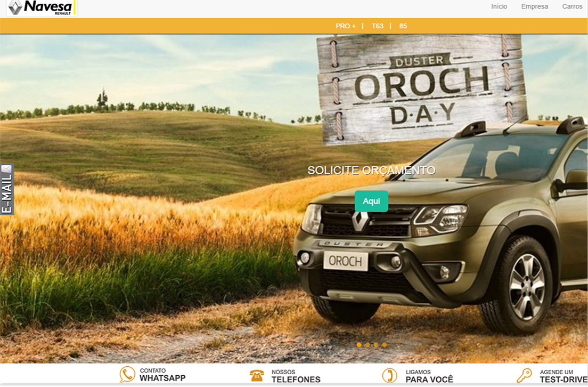
Task: Go to third carousel slide dot
Action: click(375, 344)
